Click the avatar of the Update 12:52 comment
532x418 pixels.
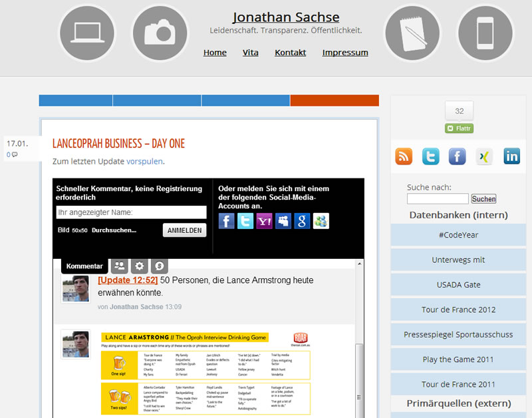coord(76,289)
